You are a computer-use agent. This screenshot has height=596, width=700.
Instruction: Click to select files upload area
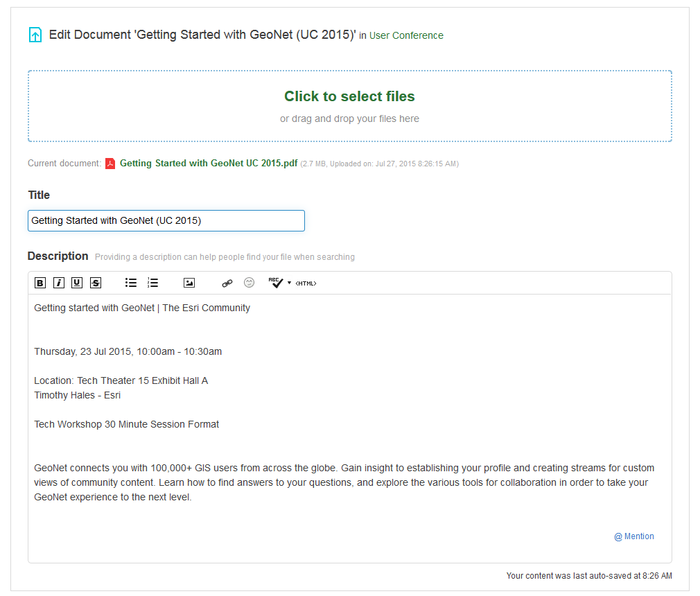(350, 106)
